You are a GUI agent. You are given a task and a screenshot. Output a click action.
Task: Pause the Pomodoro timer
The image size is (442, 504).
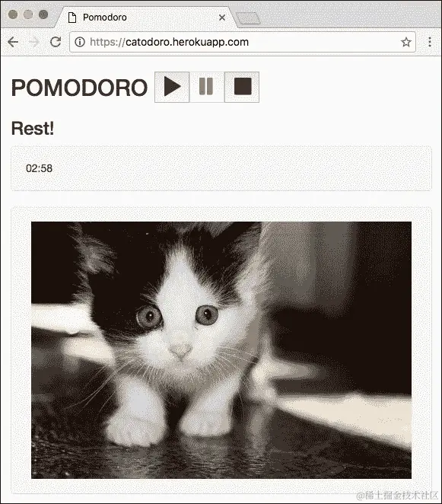(206, 87)
